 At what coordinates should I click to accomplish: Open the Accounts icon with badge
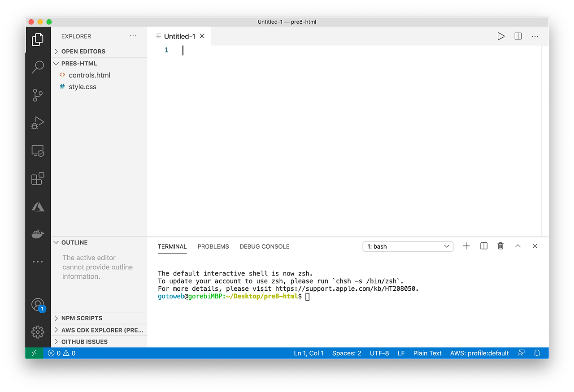point(38,305)
